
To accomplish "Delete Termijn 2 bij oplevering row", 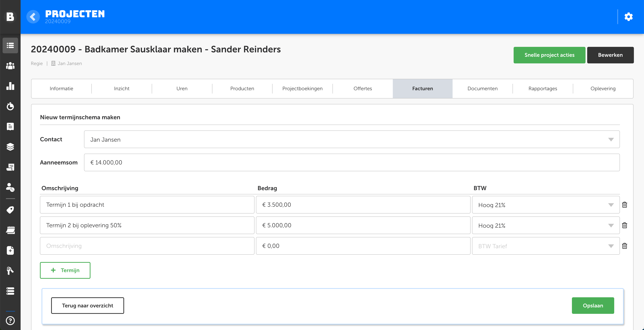I will click(625, 225).
